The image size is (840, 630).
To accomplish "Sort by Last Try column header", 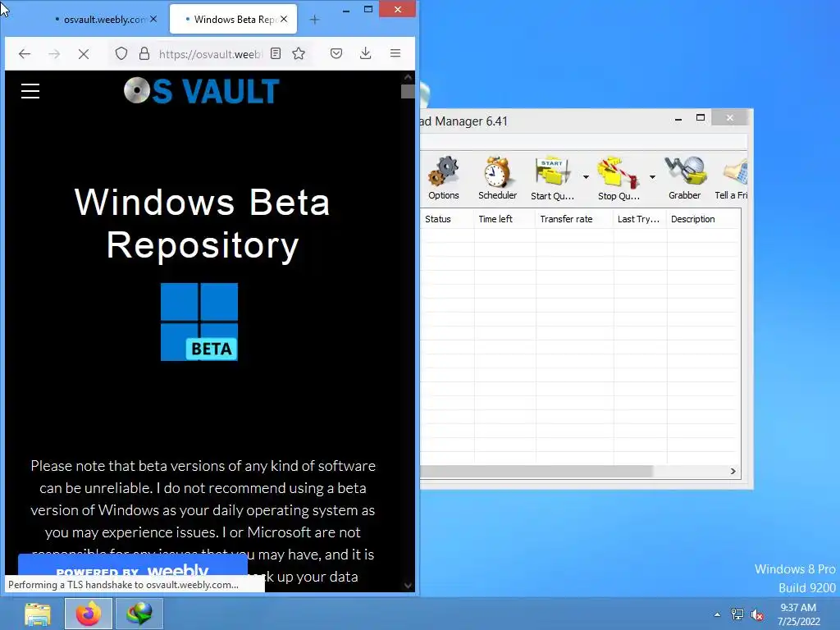I will (640, 219).
